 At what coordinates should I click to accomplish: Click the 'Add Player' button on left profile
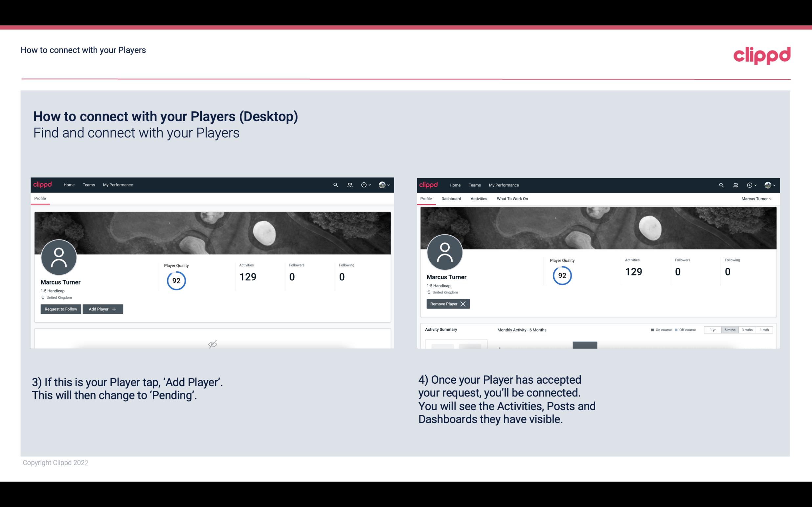(x=103, y=309)
